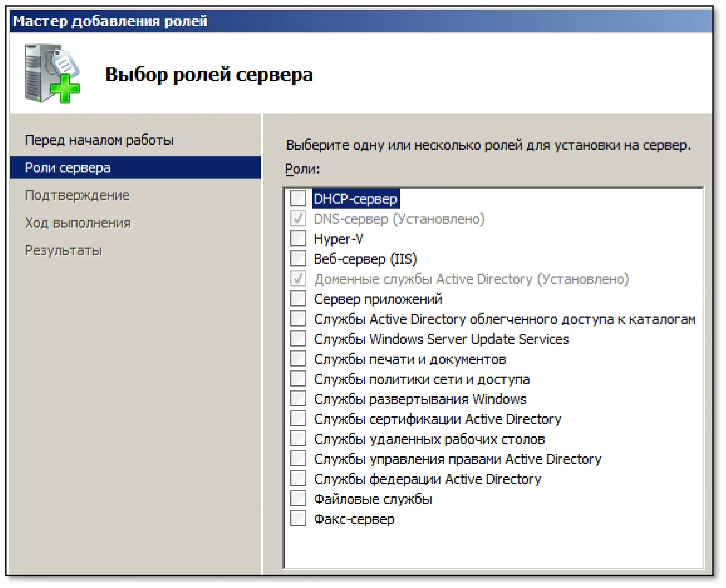Click the server role wizard icon
The image size is (726, 588).
(x=52, y=73)
